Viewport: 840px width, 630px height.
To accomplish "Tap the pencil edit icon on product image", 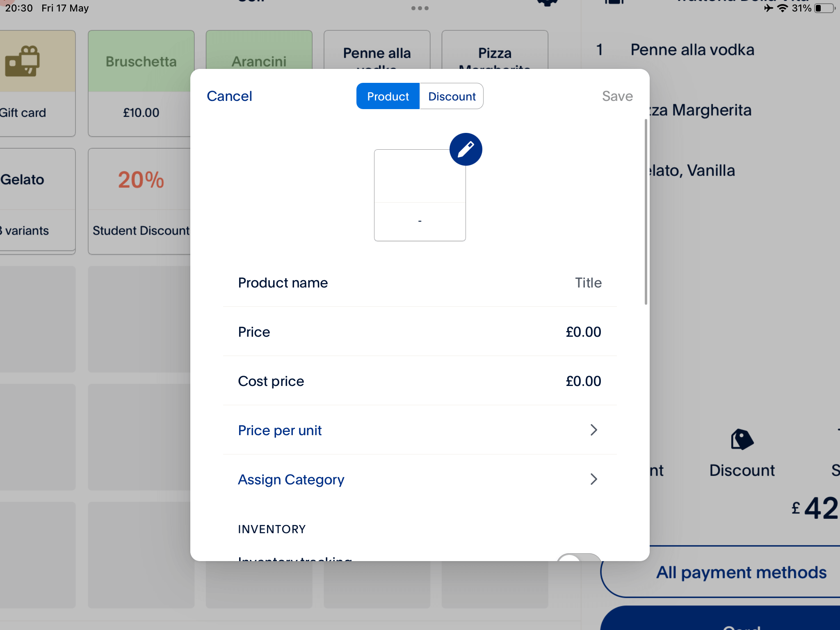I will (x=465, y=148).
